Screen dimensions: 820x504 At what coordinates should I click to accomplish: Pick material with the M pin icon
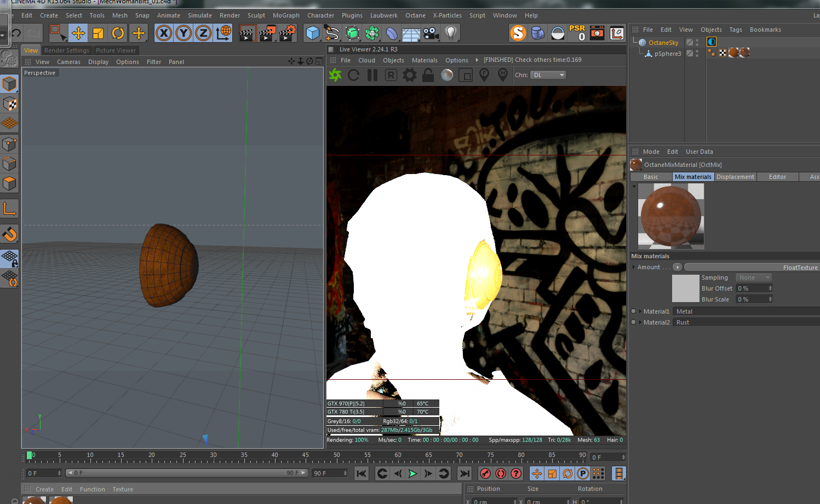[503, 75]
